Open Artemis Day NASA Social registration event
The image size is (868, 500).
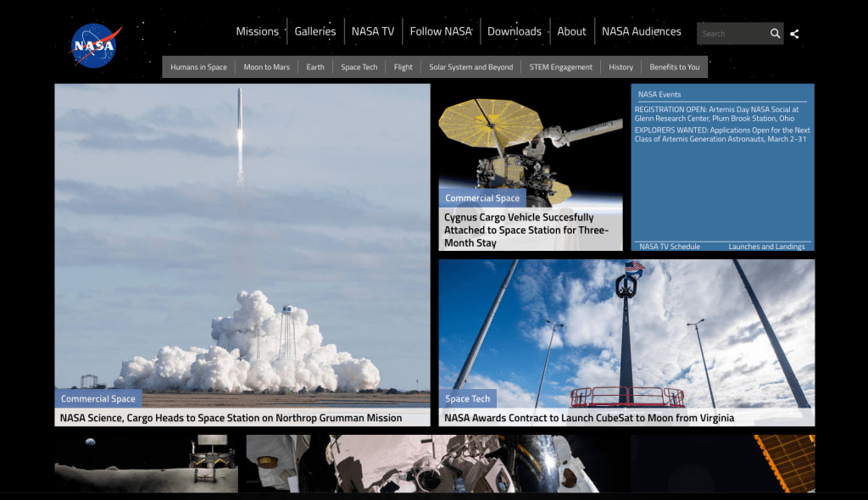pyautogui.click(x=717, y=114)
